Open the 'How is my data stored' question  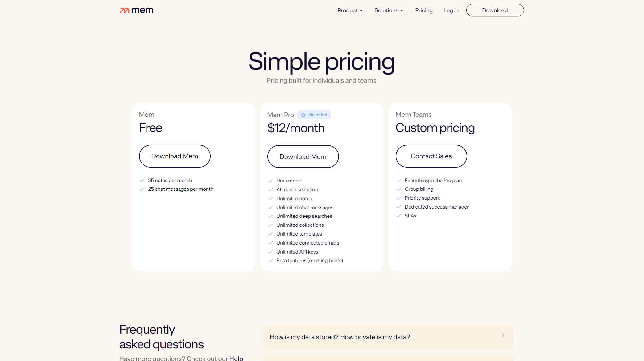click(340, 337)
